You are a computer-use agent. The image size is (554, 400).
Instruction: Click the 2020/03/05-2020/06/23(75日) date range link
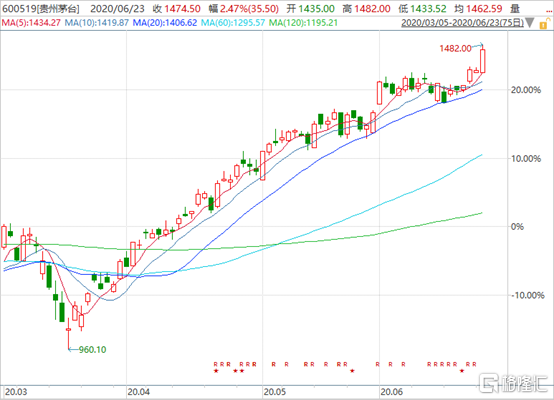pyautogui.click(x=462, y=23)
